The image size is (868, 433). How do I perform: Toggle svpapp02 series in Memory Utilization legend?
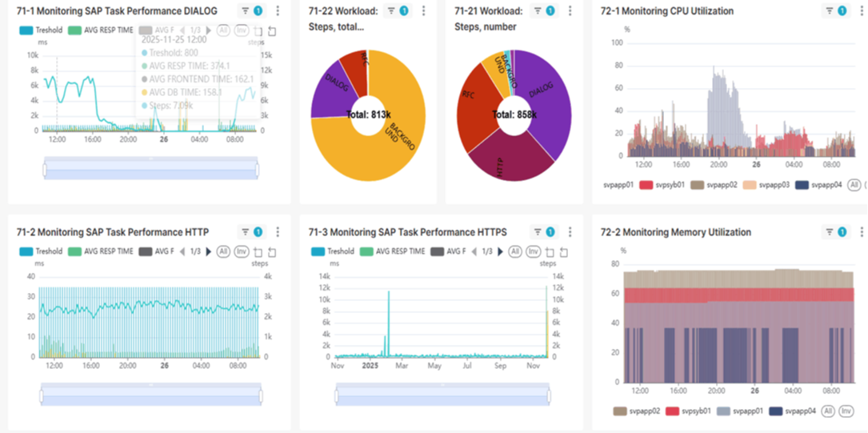pos(635,411)
